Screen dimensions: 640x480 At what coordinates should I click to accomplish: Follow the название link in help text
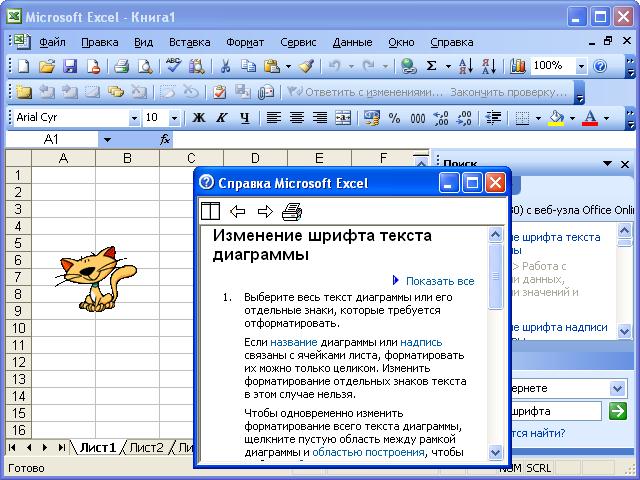[x=293, y=342]
